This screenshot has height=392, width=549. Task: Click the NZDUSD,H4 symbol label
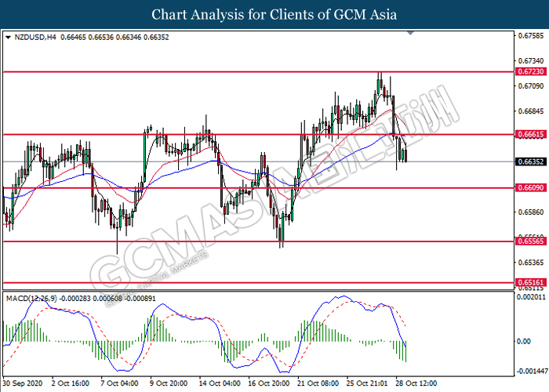35,37
